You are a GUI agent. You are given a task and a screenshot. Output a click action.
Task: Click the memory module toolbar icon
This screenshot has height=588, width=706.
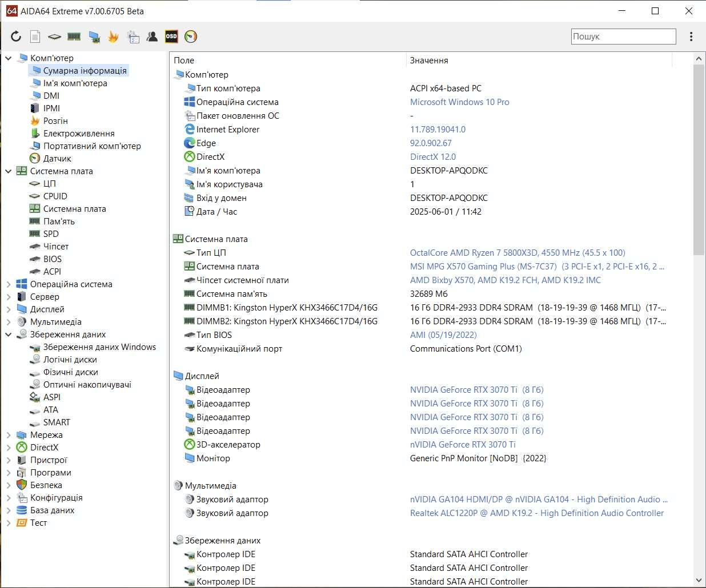74,37
